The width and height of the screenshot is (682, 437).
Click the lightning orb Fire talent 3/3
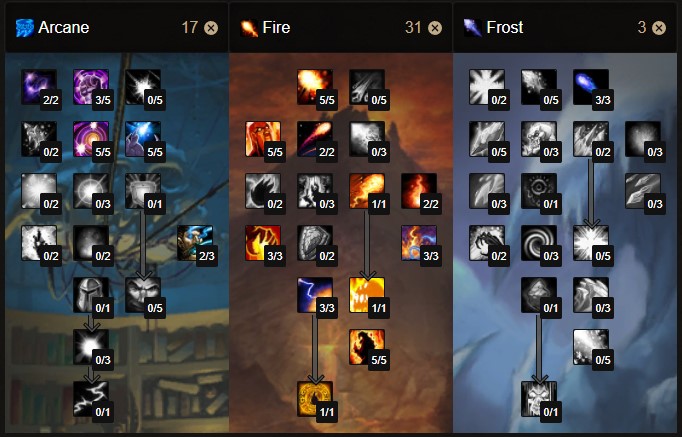click(315, 295)
